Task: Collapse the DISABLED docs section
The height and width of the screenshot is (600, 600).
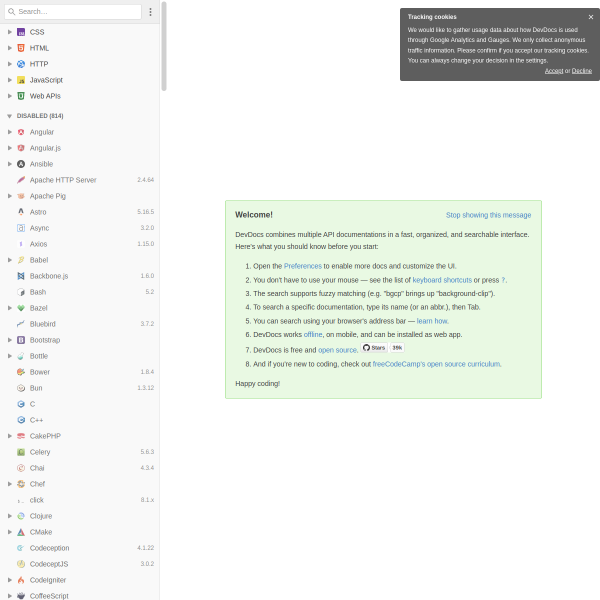Action: pos(10,116)
